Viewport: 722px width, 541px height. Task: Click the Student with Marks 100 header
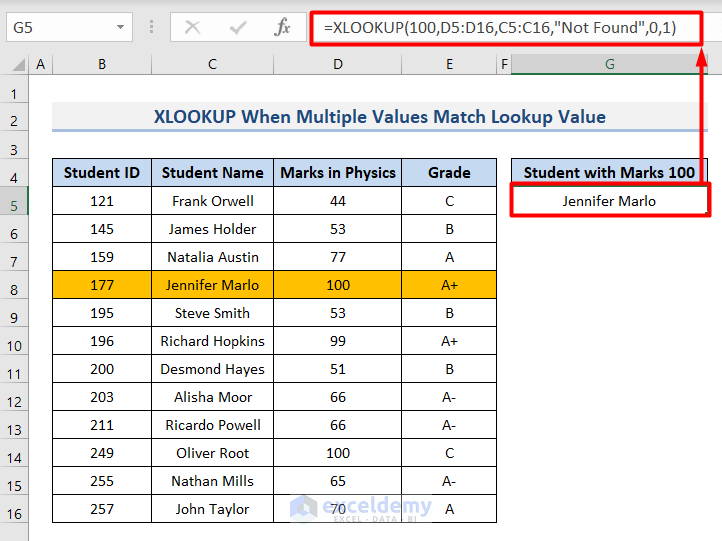point(609,173)
